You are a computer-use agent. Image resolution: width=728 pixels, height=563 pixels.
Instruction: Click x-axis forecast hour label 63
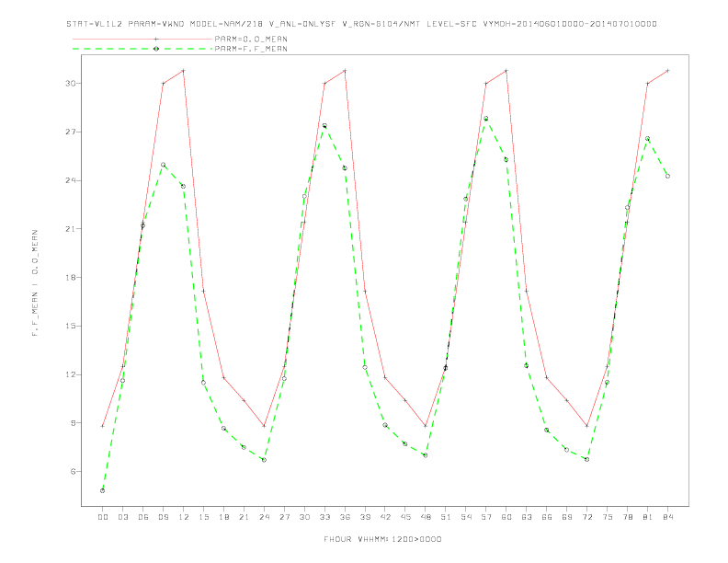click(527, 517)
